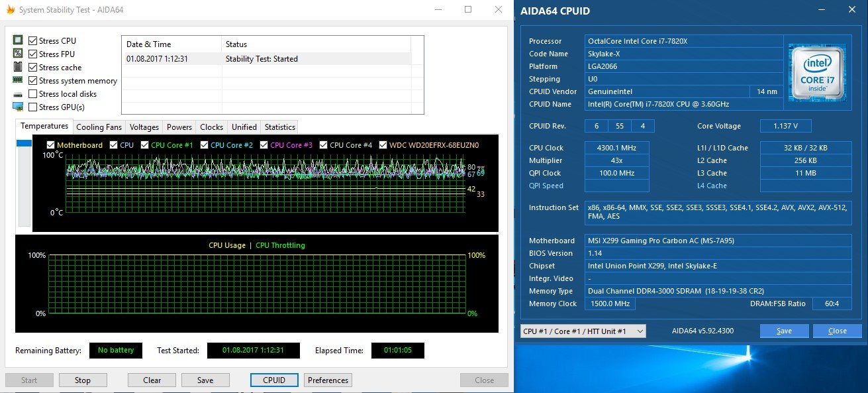The height and width of the screenshot is (393, 868).
Task: Toggle the CPU temperature legend checkbox
Action: click(114, 145)
